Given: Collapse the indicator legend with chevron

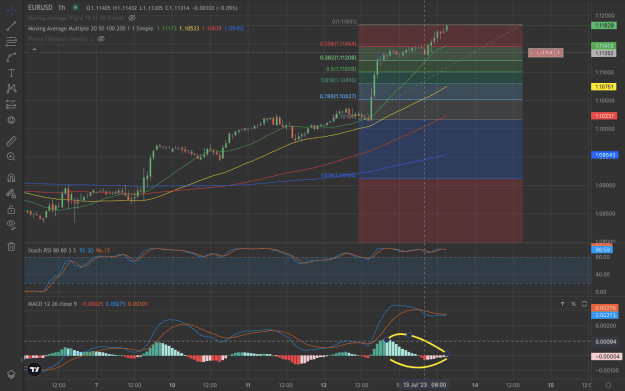Looking at the screenshot, I should 34,49.
